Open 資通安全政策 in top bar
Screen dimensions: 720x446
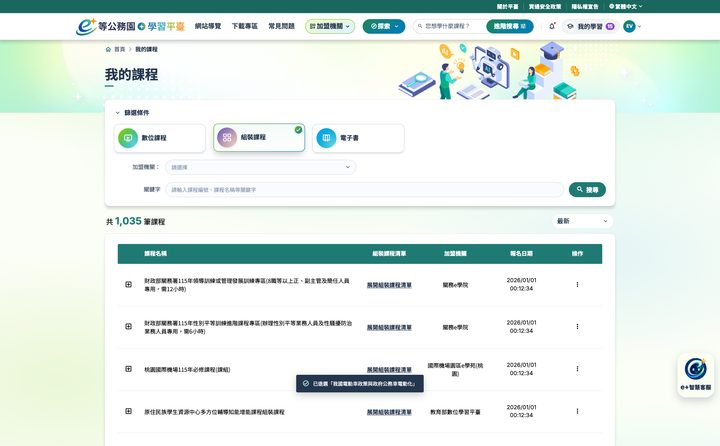pyautogui.click(x=545, y=6)
